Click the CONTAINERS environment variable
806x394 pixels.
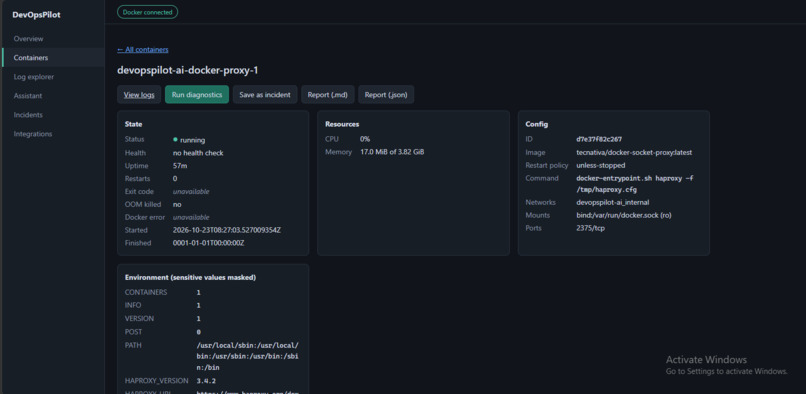146,292
